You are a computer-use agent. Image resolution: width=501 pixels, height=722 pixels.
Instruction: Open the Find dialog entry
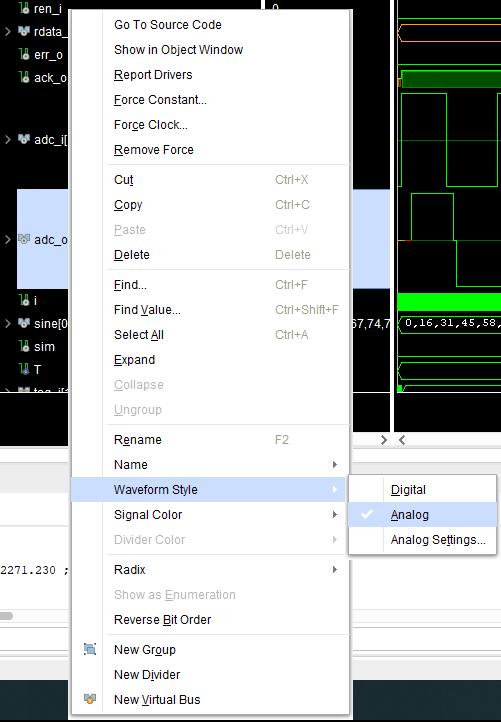[x=210, y=285]
